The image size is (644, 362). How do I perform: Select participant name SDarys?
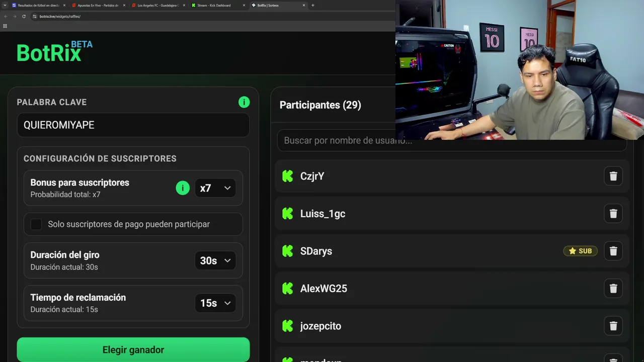click(316, 251)
